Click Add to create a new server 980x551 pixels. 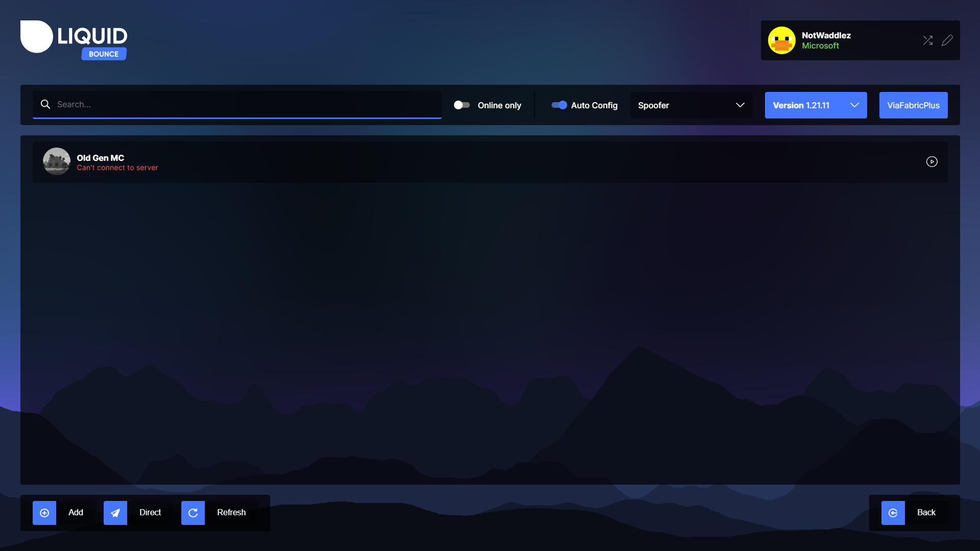pyautogui.click(x=75, y=513)
